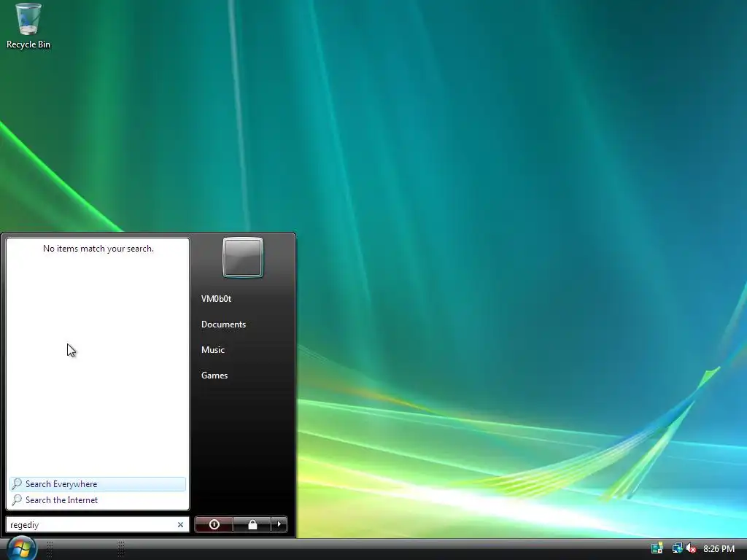Open the VM0b0t user folder
The width and height of the screenshot is (747, 560).
(216, 298)
